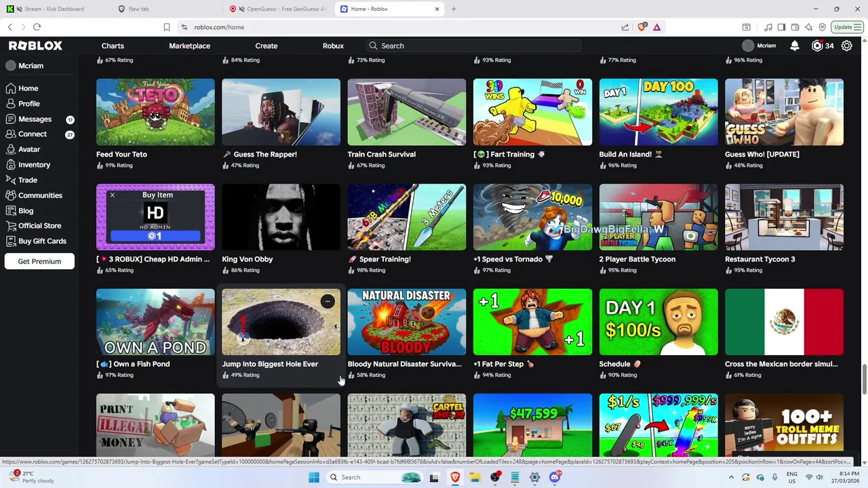This screenshot has height=488, width=868.
Task: Open Create tab
Action: pos(267,45)
